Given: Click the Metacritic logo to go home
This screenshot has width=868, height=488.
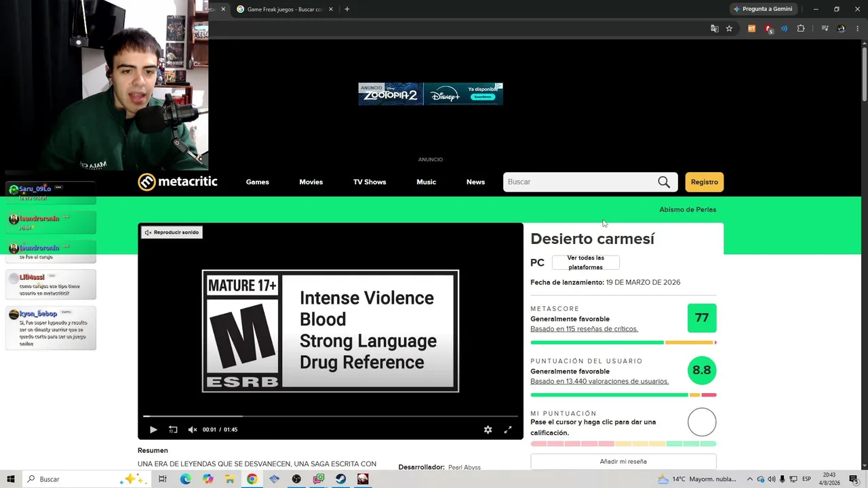Looking at the screenshot, I should [x=178, y=182].
